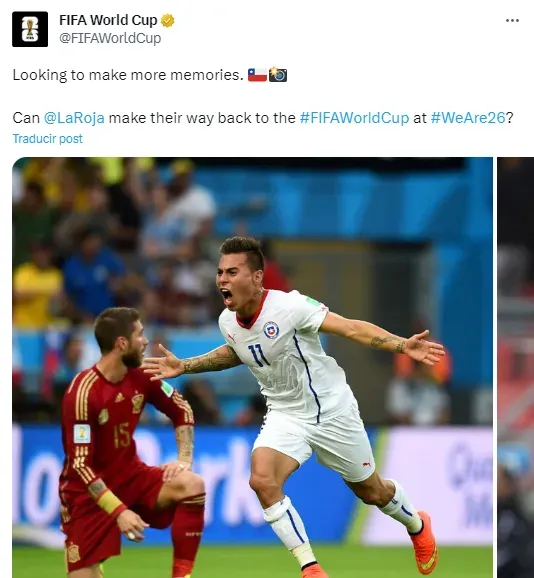Click Traducir post to translate
The width and height of the screenshot is (534, 578).
(48, 139)
